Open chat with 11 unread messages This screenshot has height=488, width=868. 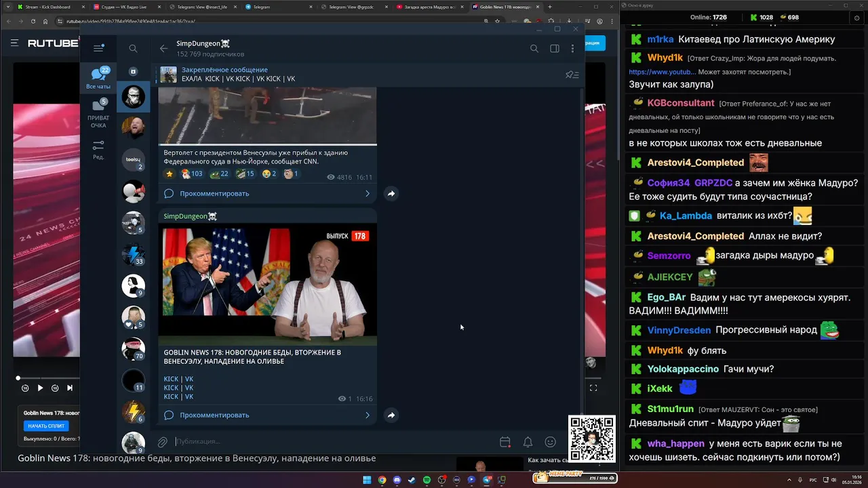[133, 380]
